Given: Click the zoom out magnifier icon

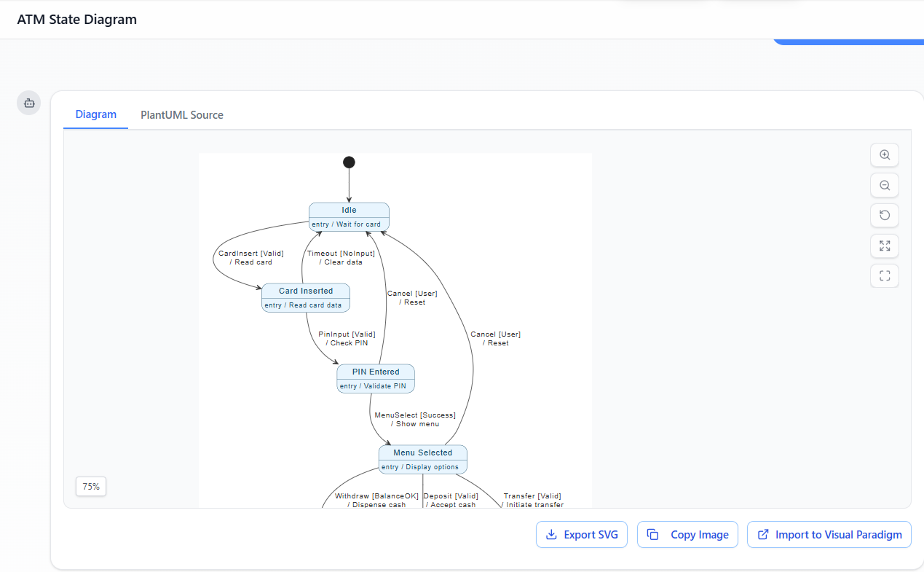Looking at the screenshot, I should tap(885, 185).
